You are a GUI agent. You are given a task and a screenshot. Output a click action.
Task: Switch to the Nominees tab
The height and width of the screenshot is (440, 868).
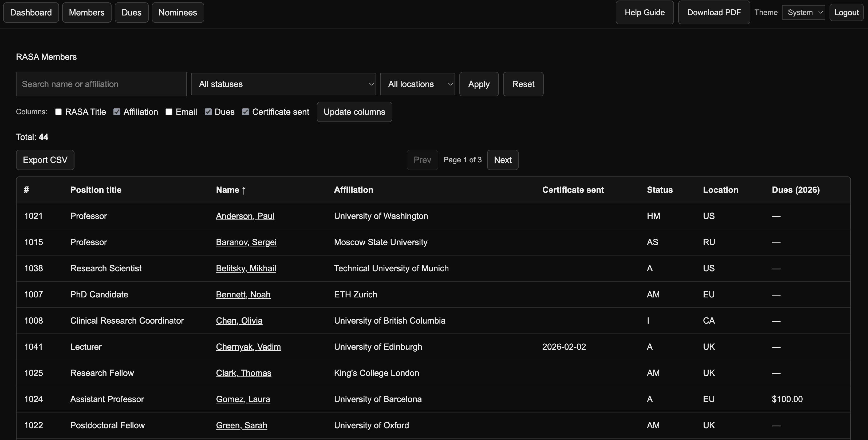[177, 13]
